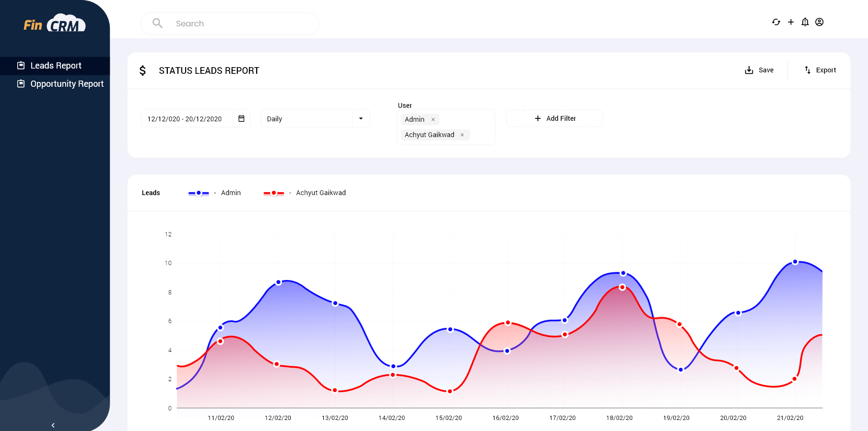Open the notifications bell icon
Screen dimensions: 868x431
click(x=805, y=22)
